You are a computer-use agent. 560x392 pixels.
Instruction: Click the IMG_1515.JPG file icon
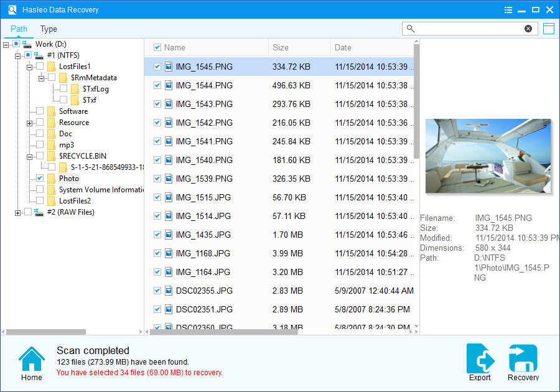[169, 197]
